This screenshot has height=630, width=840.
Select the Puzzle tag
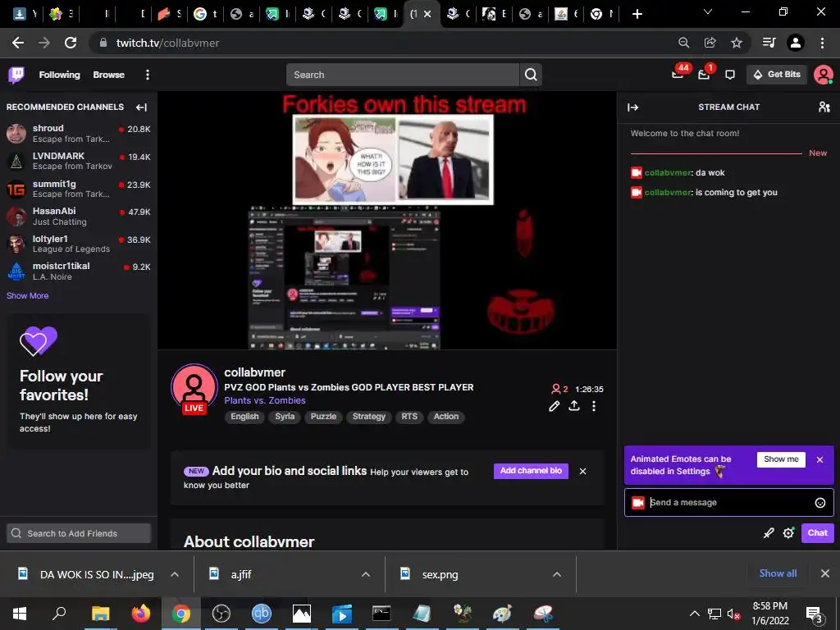point(323,417)
